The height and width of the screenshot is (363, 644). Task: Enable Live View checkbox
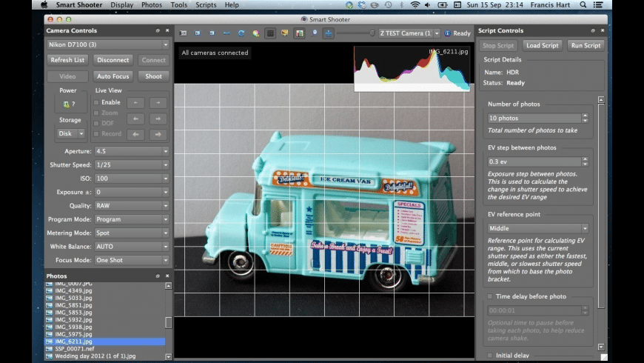click(x=96, y=102)
